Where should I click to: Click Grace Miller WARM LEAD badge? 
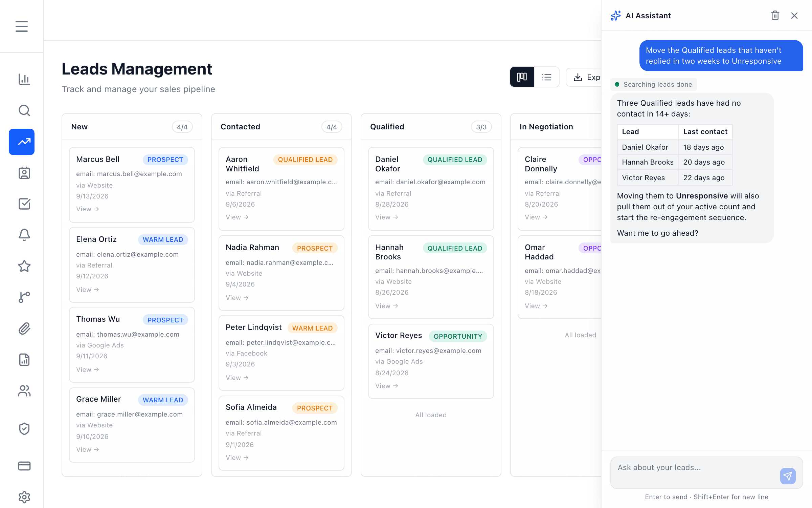pyautogui.click(x=163, y=400)
